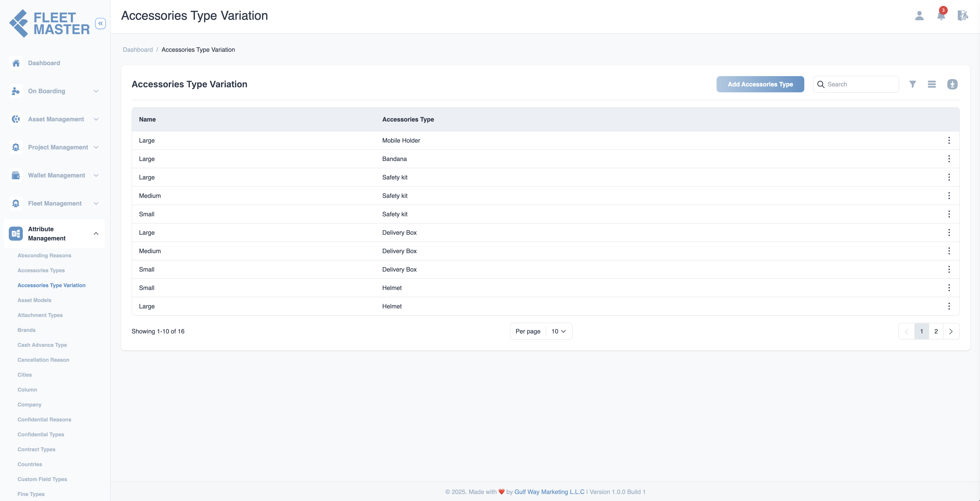Open Brands in sidebar
This screenshot has height=501, width=980.
click(26, 330)
